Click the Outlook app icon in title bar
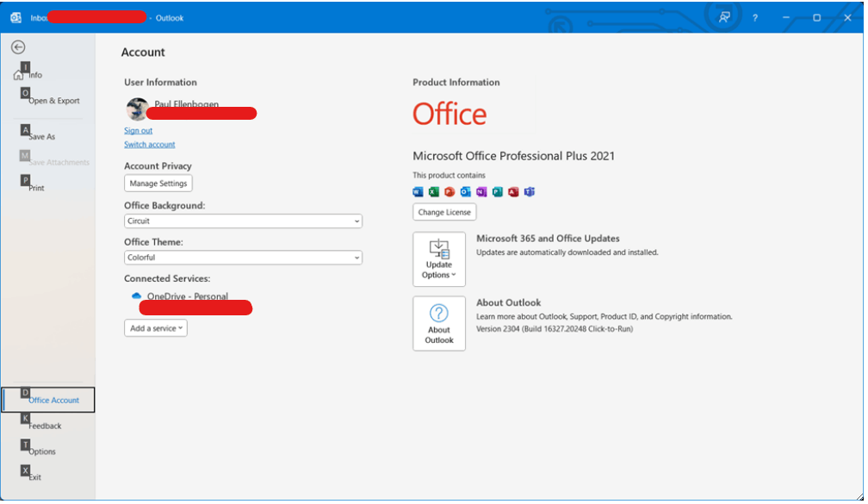The height and width of the screenshot is (504, 868). pos(15,18)
